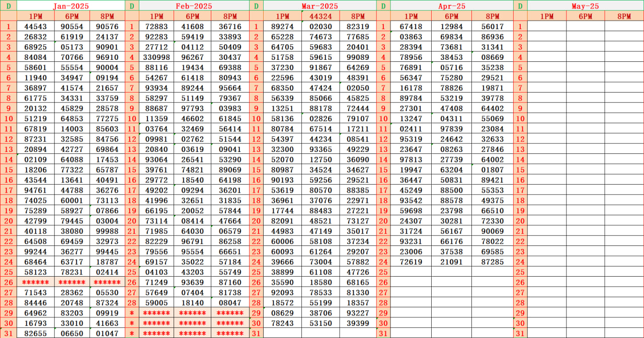Image resolution: width=644 pixels, height=338 pixels.
Task: Click the value 33010
Action: 72,323
